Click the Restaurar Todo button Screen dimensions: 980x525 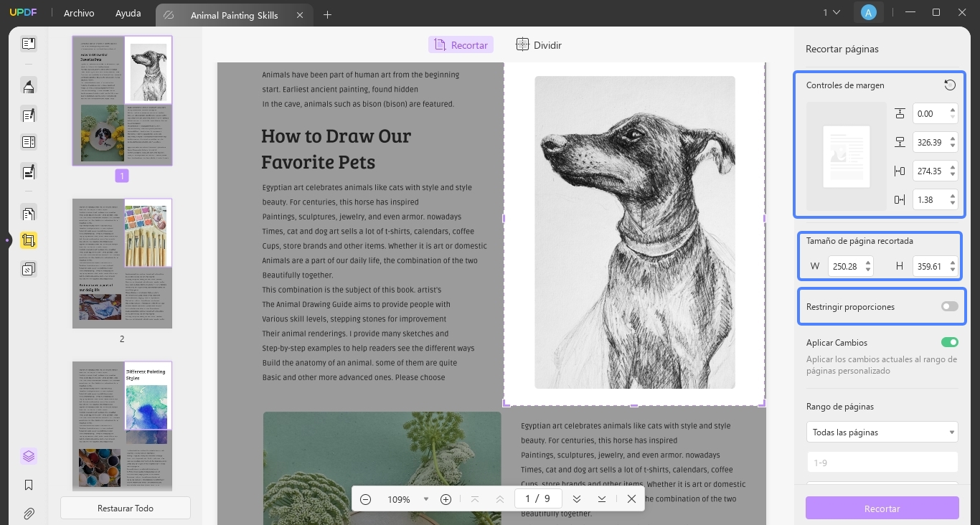(x=126, y=509)
